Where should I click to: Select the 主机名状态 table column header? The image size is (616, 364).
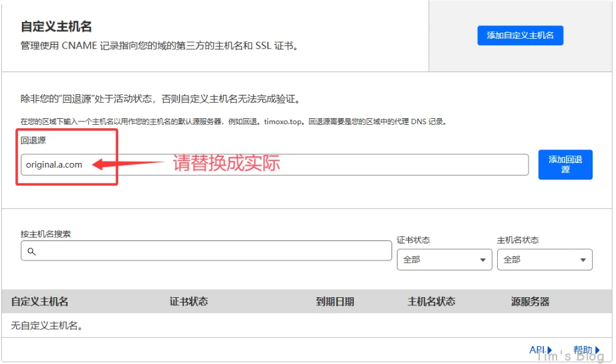click(431, 301)
